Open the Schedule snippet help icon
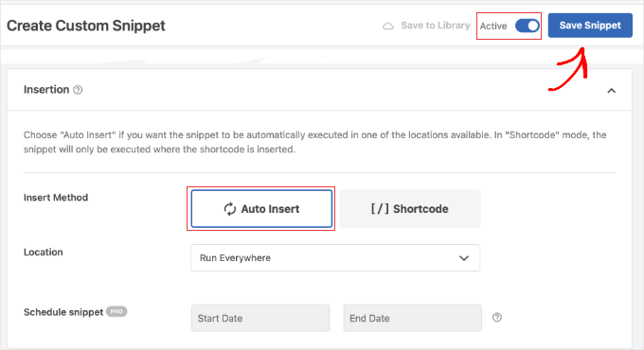Screen dimensions: 644x350 pos(497,317)
